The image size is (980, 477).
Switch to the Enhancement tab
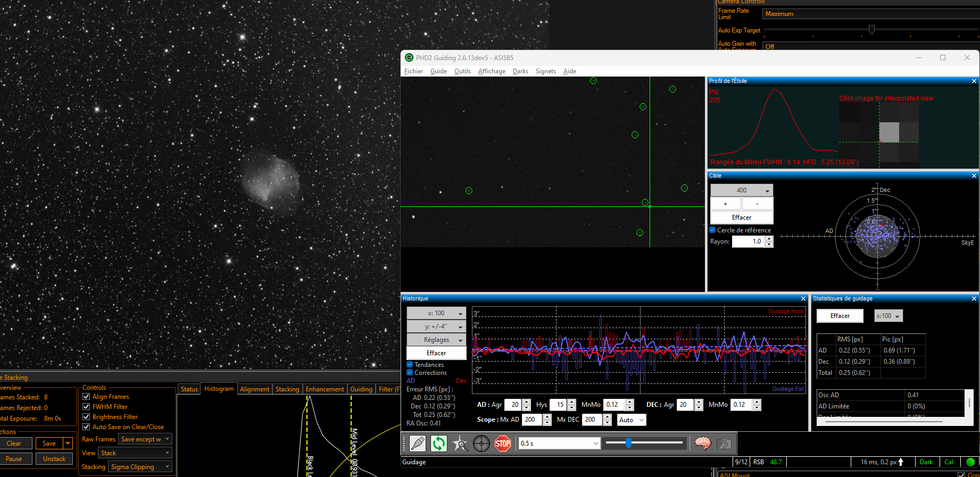tap(325, 389)
